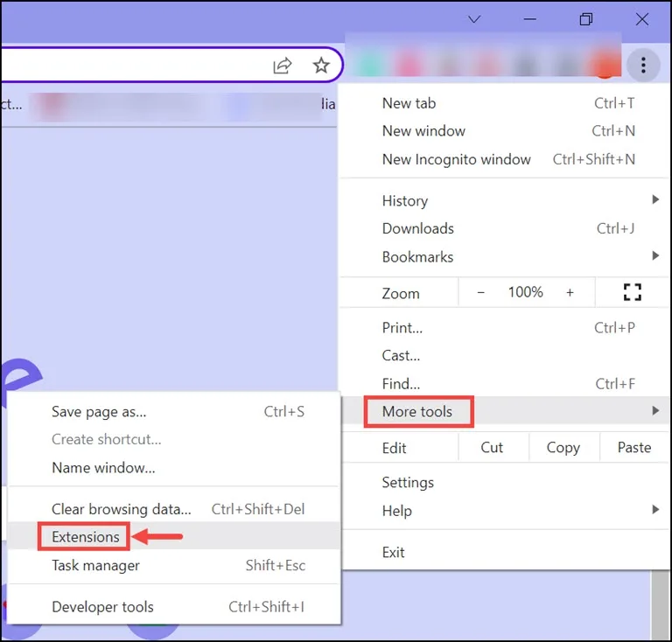Toggle fullscreen mode icon next to Zoom

[632, 292]
